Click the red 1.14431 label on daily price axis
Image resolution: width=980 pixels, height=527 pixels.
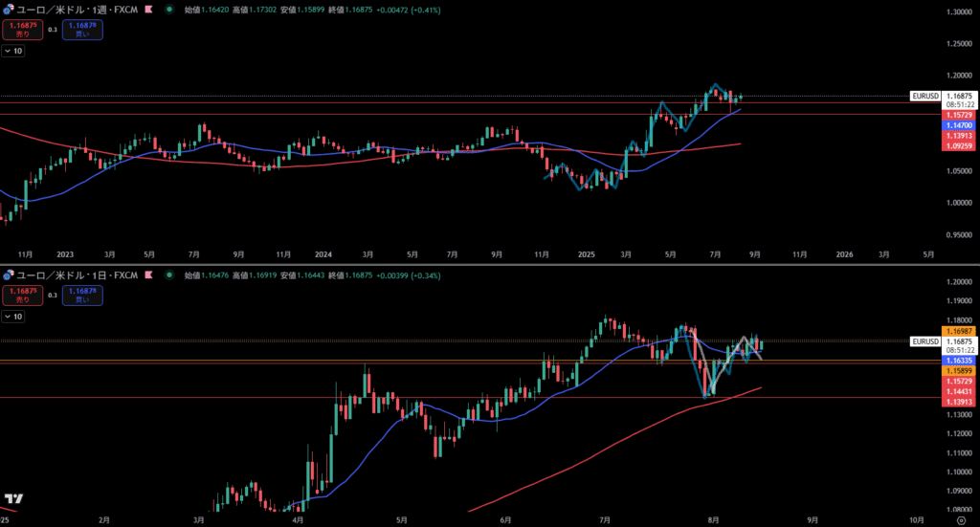(959, 391)
